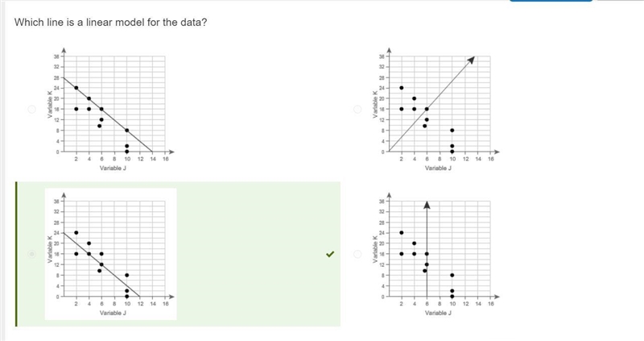Select the radio button for the bottom-left graph
Viewport: 644px width, 341px height.
[31, 254]
